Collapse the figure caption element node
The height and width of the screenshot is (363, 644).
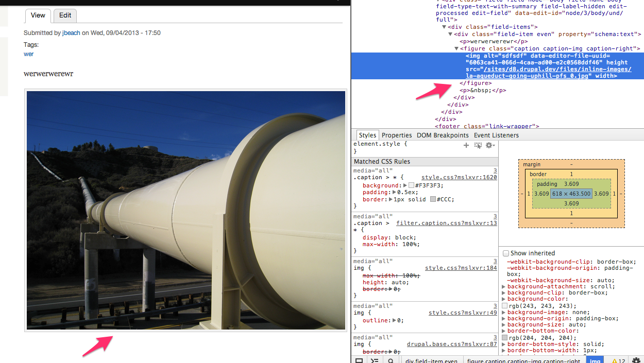pyautogui.click(x=456, y=49)
